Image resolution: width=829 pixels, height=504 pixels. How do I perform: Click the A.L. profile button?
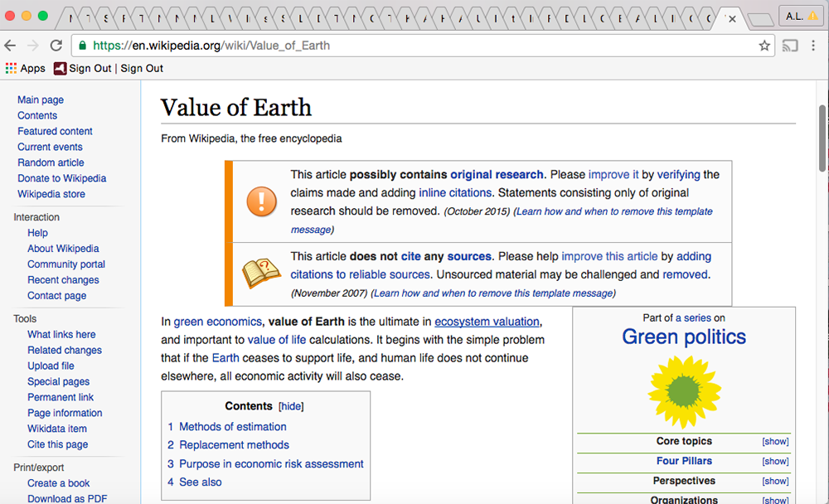coord(801,17)
